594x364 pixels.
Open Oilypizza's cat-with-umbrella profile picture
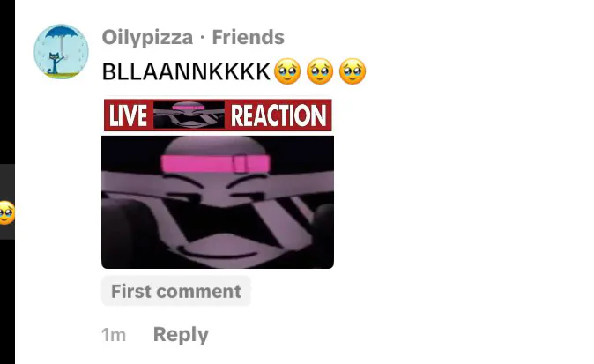[61, 51]
